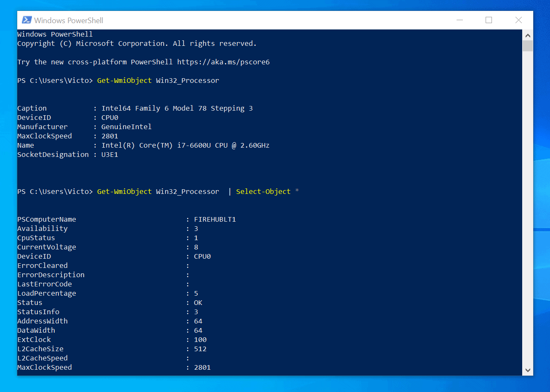Minimize the Windows PowerShell window

460,20
